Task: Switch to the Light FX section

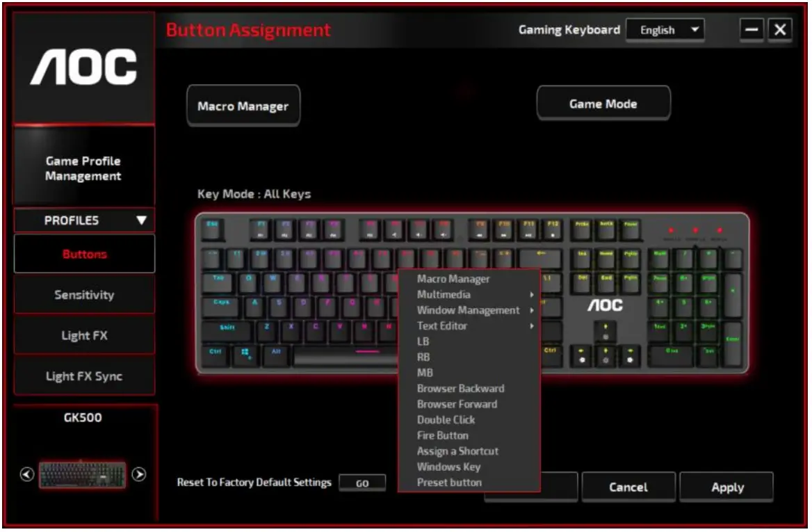Action: click(83, 335)
